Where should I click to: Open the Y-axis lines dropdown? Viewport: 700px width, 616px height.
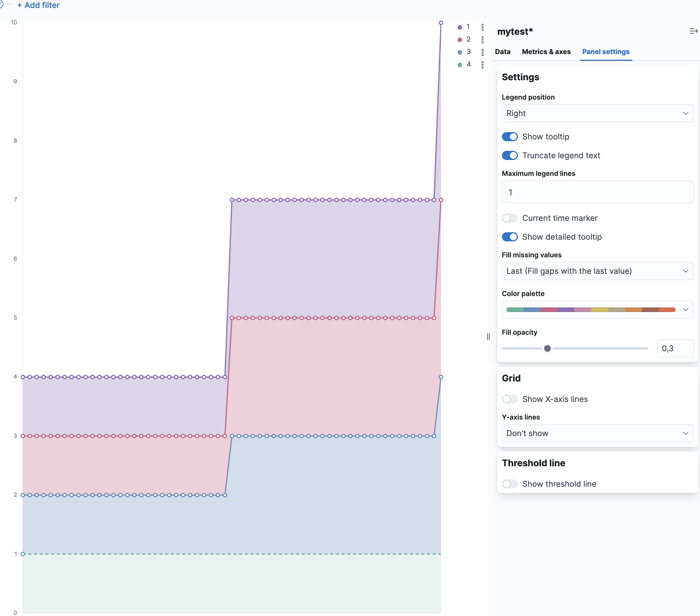click(597, 433)
